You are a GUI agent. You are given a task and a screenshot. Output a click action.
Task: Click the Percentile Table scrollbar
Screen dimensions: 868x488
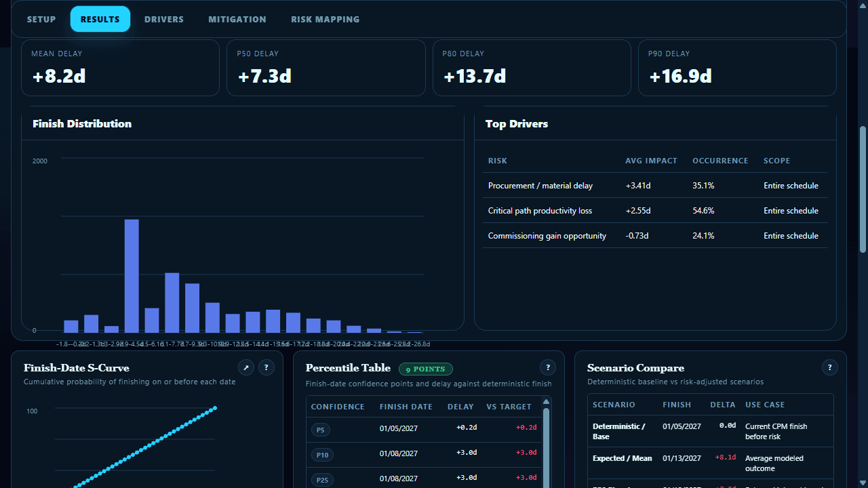tap(546, 444)
